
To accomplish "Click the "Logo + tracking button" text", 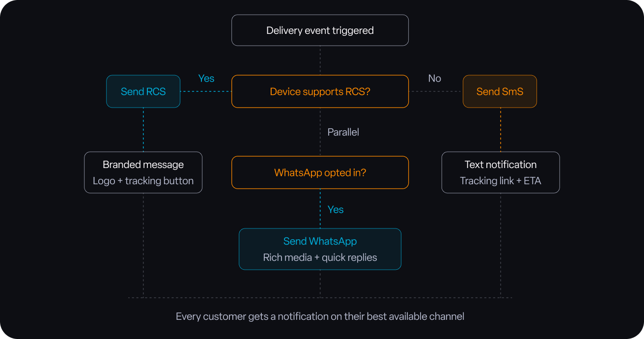I will 143,181.
